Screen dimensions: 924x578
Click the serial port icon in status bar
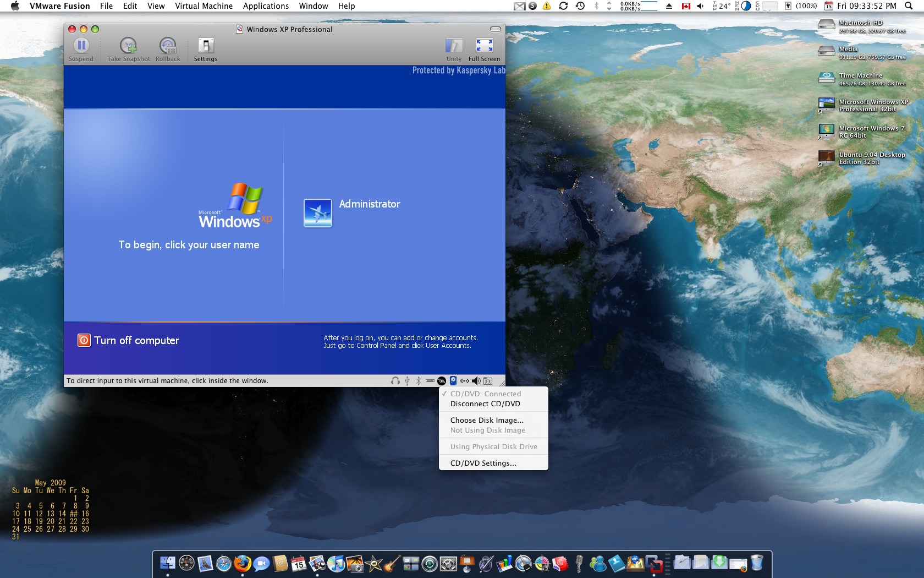pos(430,381)
